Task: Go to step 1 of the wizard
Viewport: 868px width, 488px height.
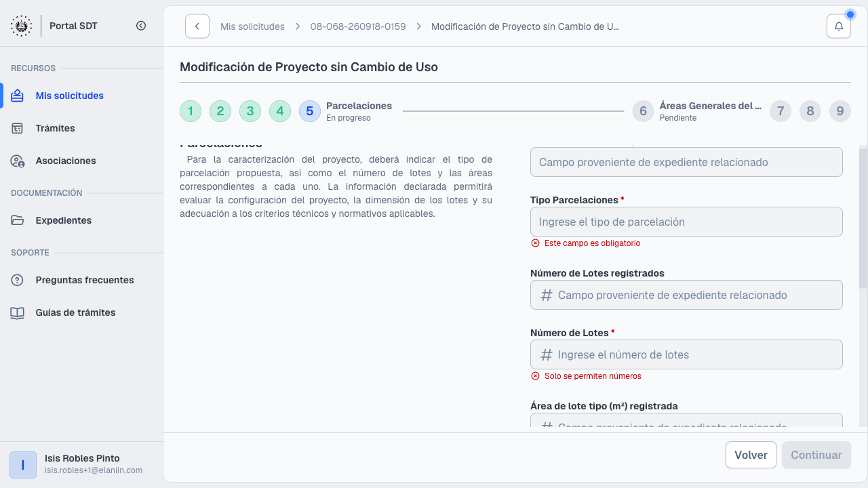Action: [191, 111]
